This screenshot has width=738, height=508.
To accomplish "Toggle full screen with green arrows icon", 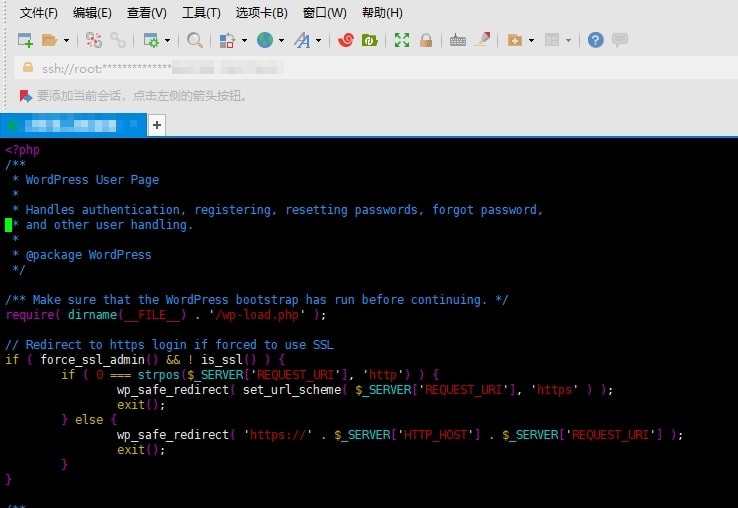I will pos(402,40).
